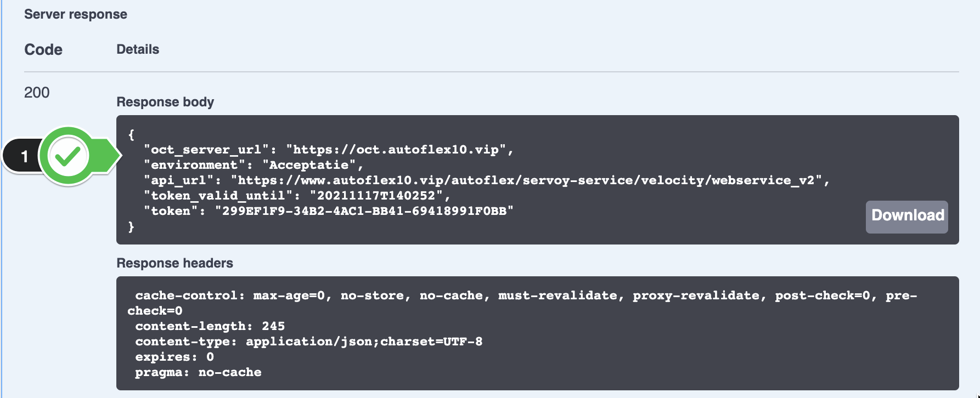The image size is (980, 398).
Task: Click the cache-control header line
Action: (522, 303)
